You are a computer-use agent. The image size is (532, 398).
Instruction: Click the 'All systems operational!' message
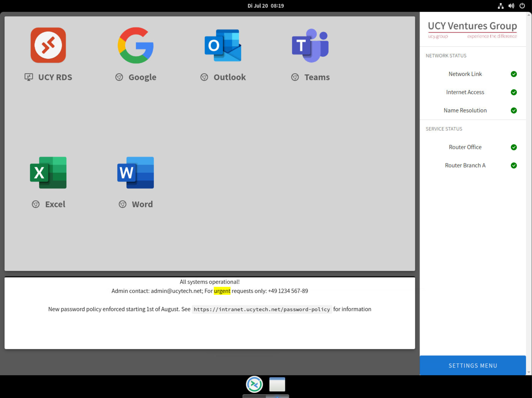(210, 282)
